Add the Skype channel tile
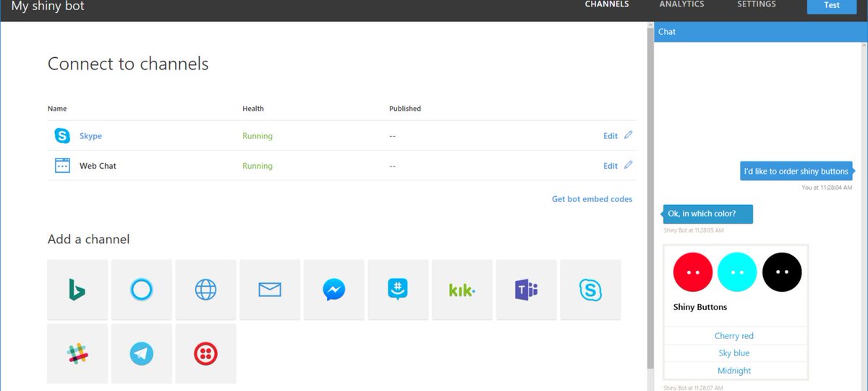Image resolution: width=868 pixels, height=391 pixels. (590, 290)
